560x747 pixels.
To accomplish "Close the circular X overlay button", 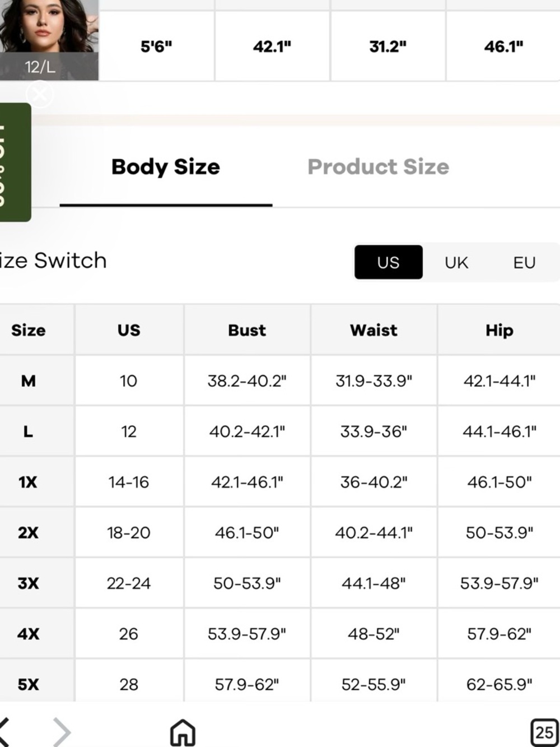I will pos(40,94).
